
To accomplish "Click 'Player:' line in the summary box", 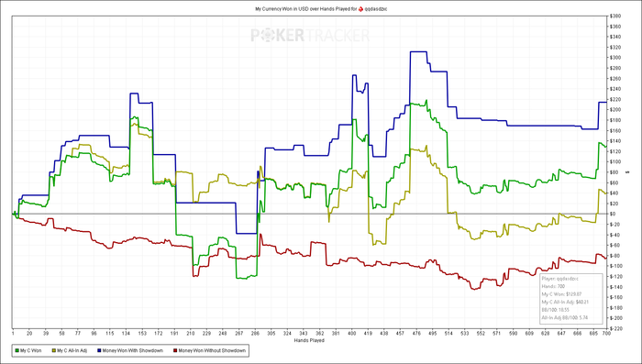I will pos(560,279).
